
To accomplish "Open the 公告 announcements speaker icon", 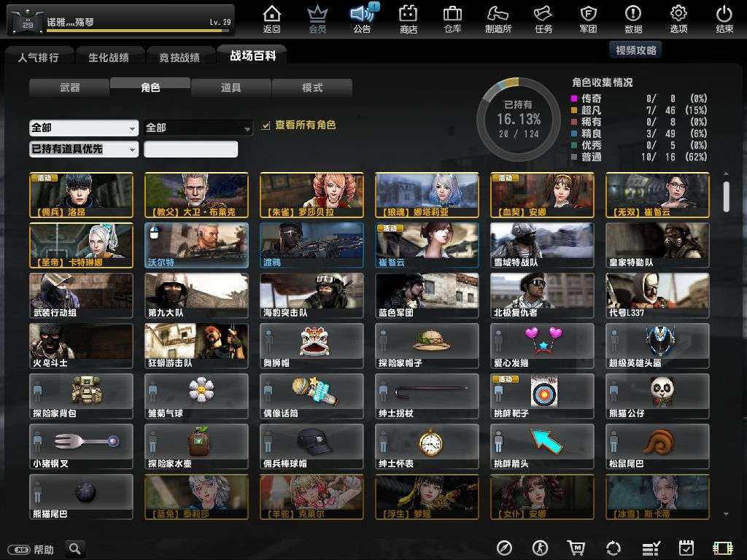I will [361, 19].
